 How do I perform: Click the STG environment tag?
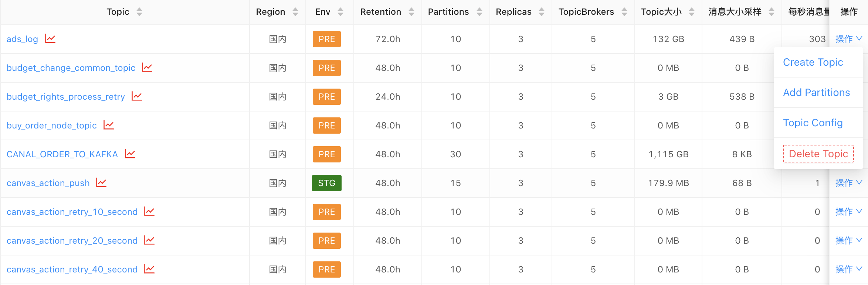point(326,183)
